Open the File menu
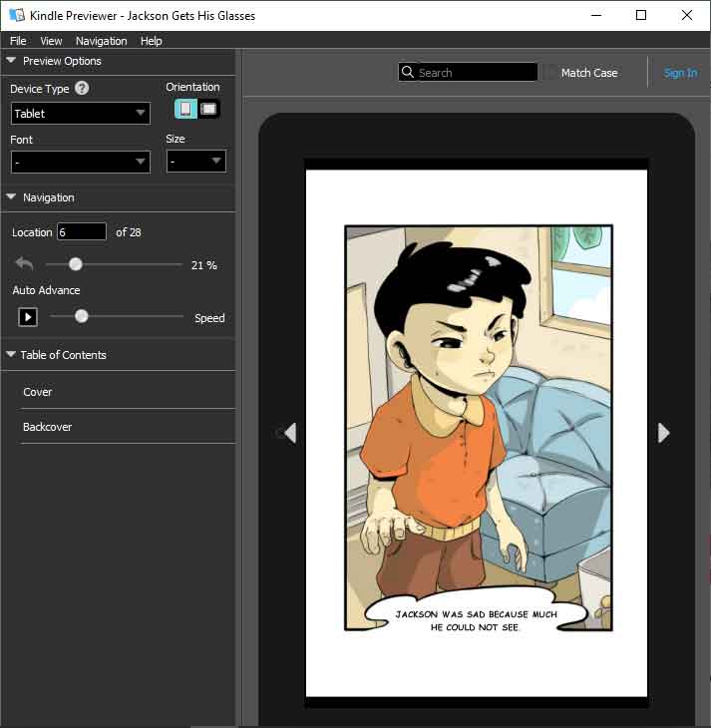The height and width of the screenshot is (728, 711). (x=18, y=41)
